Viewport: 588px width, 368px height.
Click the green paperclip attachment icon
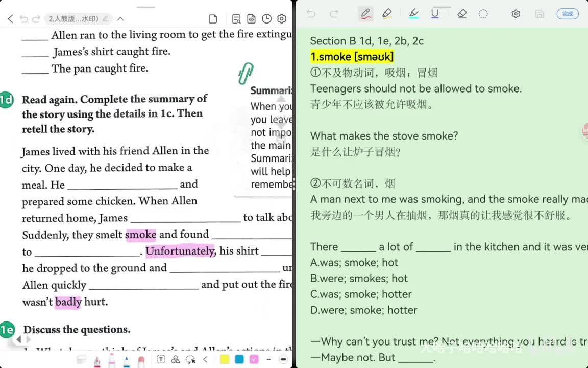(246, 73)
